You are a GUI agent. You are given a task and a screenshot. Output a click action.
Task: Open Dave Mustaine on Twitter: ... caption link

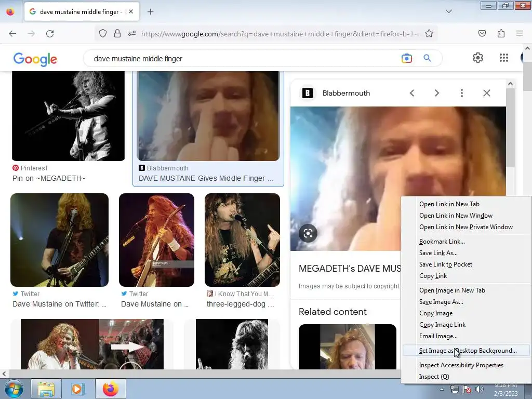(x=59, y=304)
